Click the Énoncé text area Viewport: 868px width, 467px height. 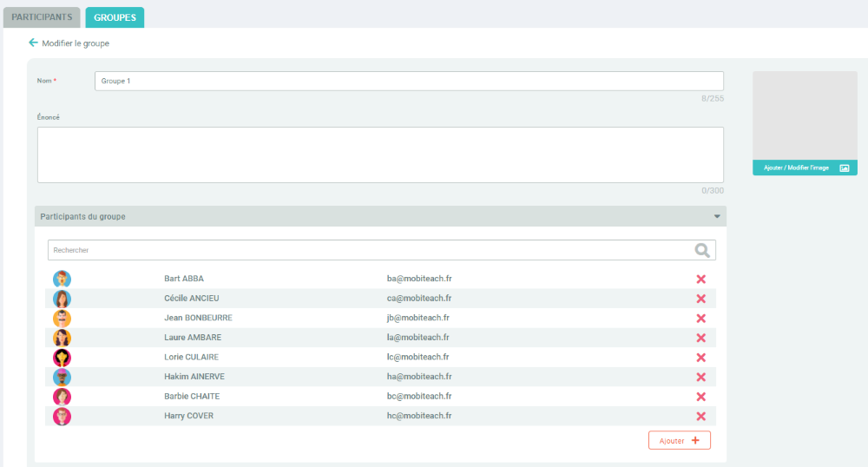[380, 155]
